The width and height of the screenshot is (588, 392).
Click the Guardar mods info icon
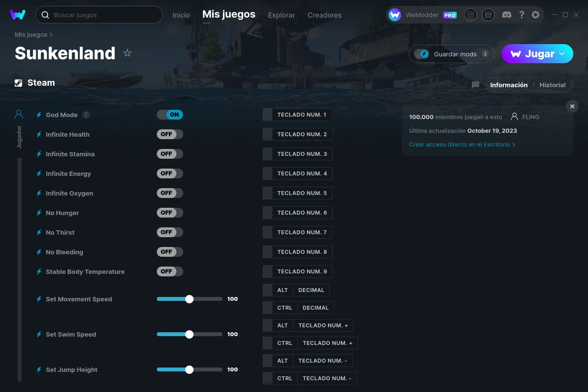pyautogui.click(x=485, y=54)
